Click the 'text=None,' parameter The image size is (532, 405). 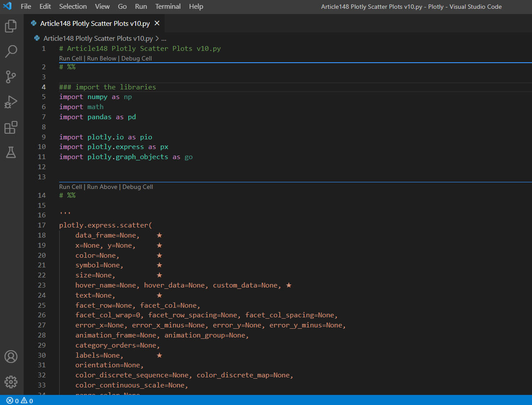coord(95,295)
